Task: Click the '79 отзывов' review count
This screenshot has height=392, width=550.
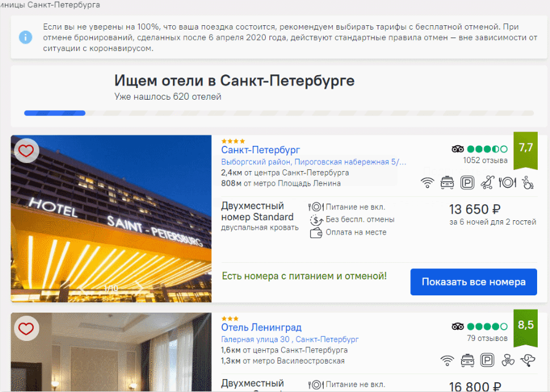Action: coord(487,338)
